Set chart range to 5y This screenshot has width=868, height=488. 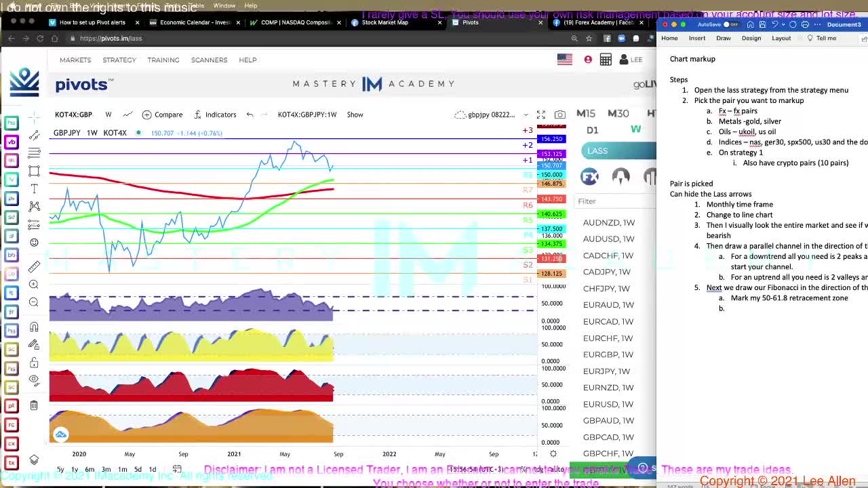tap(60, 469)
